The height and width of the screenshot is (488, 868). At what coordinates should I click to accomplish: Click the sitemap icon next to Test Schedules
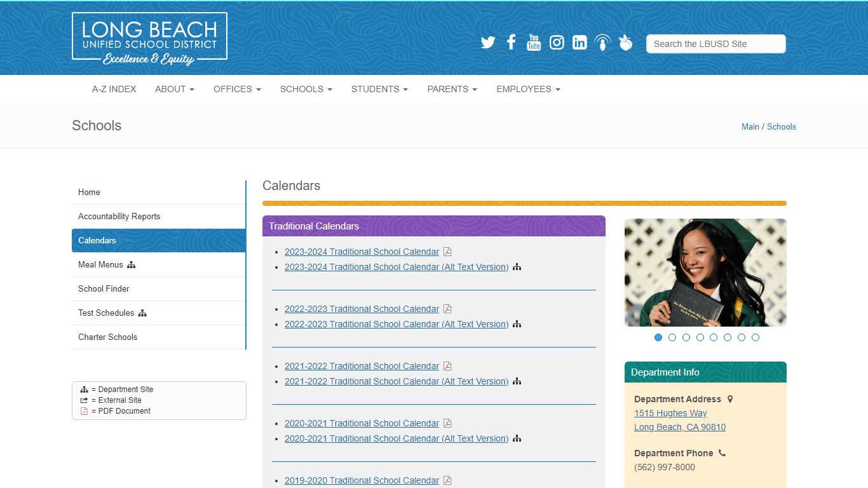tap(142, 313)
